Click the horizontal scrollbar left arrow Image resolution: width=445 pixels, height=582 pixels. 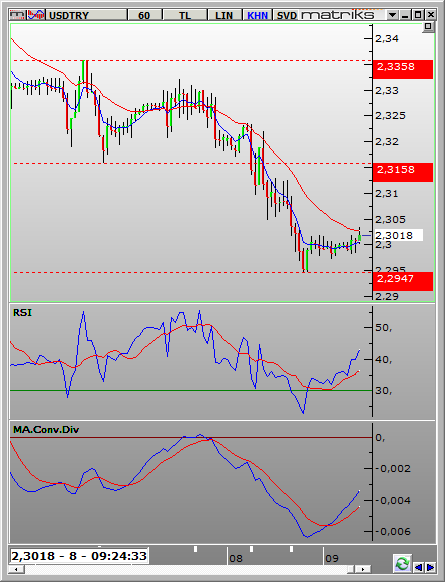(17, 569)
